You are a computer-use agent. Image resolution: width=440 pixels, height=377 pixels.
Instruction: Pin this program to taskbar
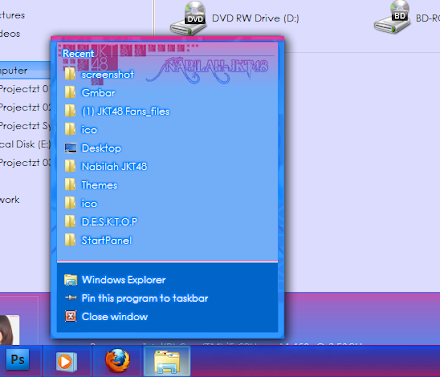167,298
